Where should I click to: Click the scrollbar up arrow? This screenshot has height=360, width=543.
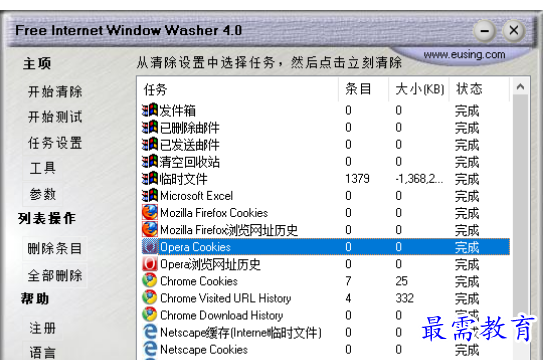[520, 87]
